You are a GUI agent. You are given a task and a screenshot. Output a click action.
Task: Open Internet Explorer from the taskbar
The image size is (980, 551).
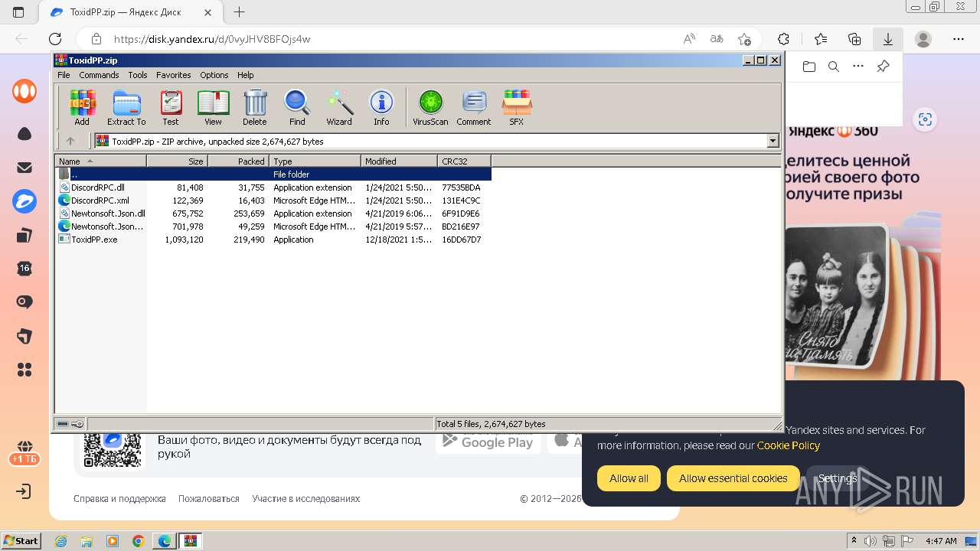61,541
